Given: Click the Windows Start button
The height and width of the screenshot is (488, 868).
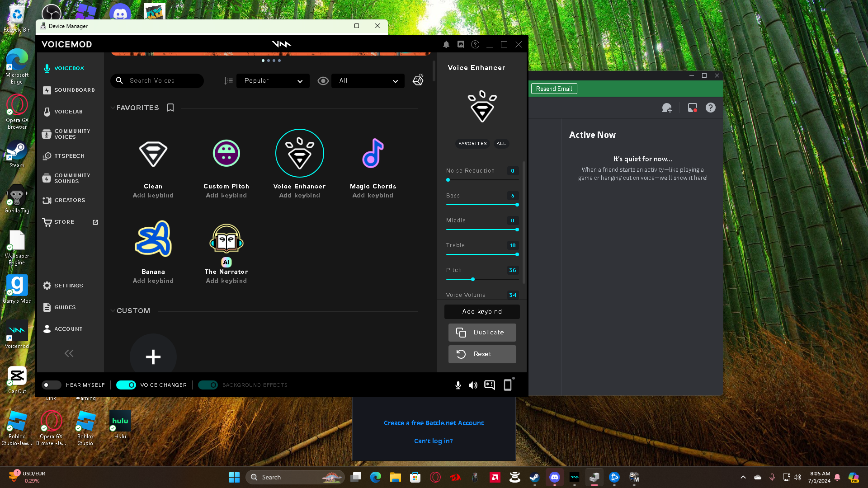Looking at the screenshot, I should point(234,477).
